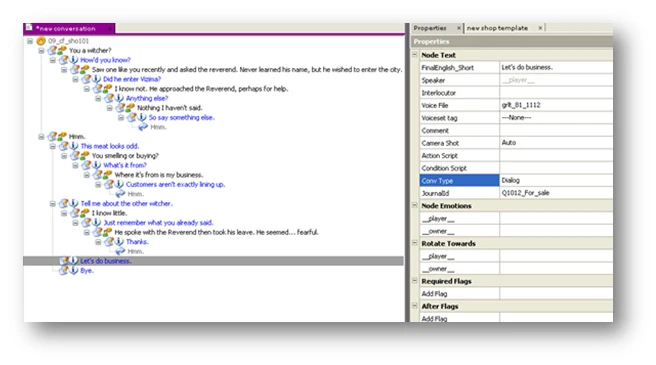The height and width of the screenshot is (365, 656).
Task: Click the icon beside 'Tell me about the other witcher.'
Action: [x=68, y=203]
